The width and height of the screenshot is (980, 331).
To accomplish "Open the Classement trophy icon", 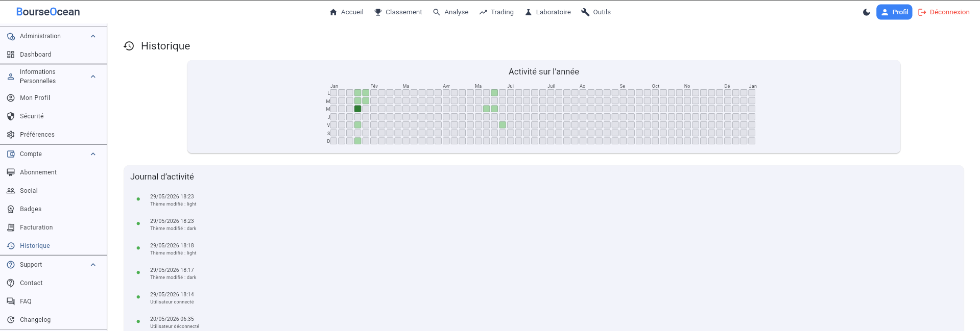I will tap(378, 12).
